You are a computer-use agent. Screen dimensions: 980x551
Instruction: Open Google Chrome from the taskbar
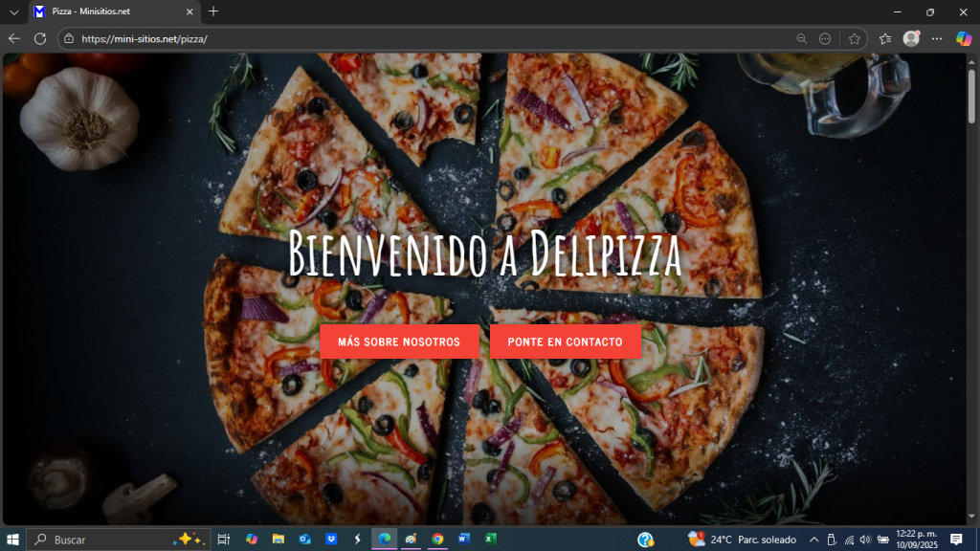point(437,540)
